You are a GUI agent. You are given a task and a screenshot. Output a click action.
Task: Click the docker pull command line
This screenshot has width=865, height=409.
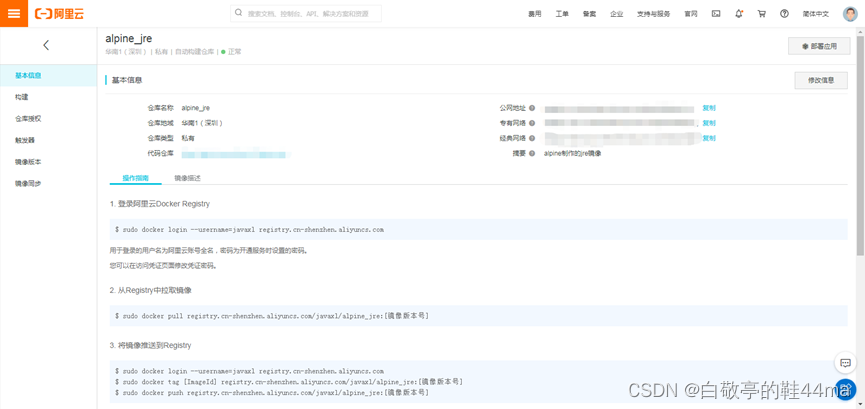(x=272, y=316)
